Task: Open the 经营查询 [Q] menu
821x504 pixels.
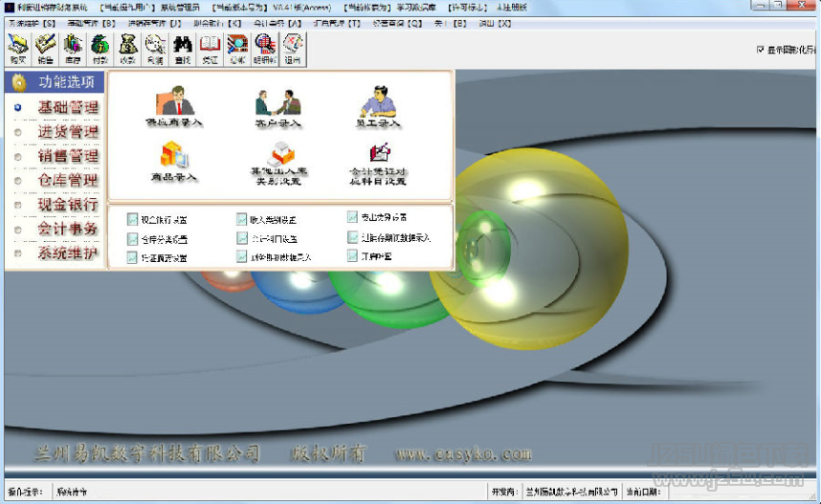Action: [x=397, y=24]
